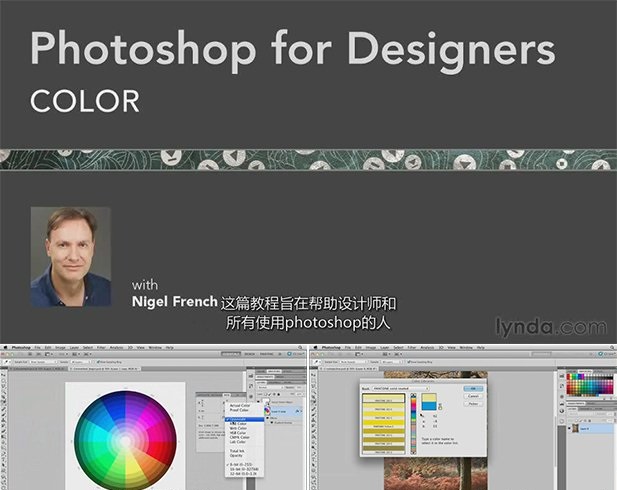Choose Actual Color in the popup menu
Image resolution: width=617 pixels, height=490 pixels.
[240, 405]
